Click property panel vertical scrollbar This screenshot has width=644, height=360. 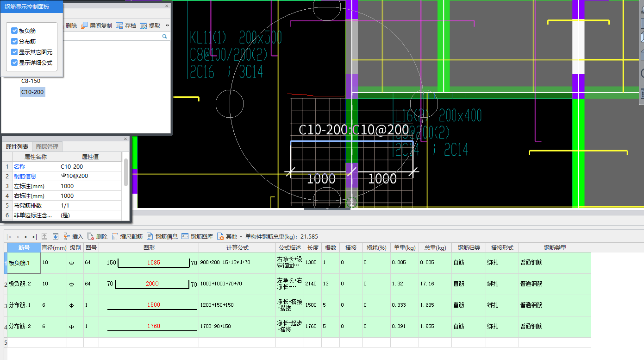pyautogui.click(x=126, y=172)
